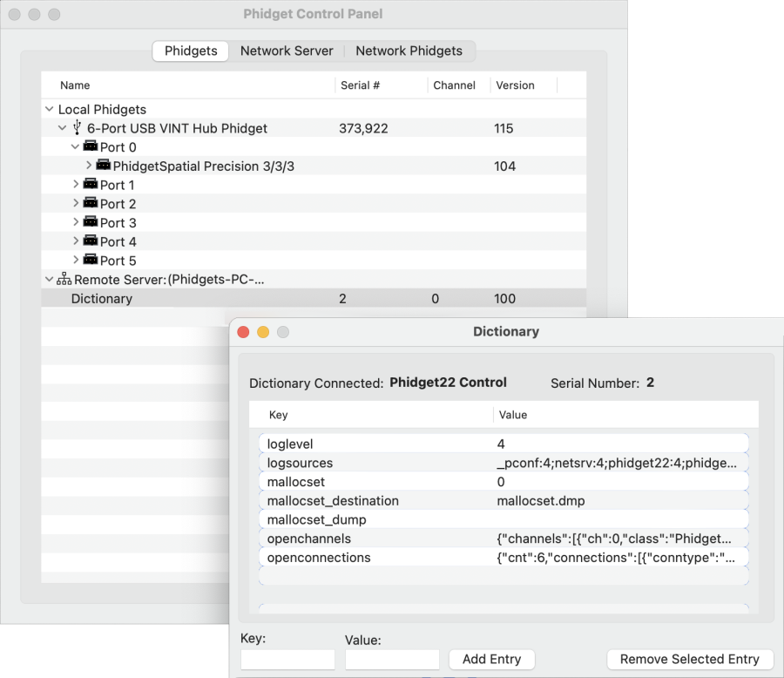This screenshot has height=678, width=784.
Task: Click inside the Key input field
Action: click(287, 659)
